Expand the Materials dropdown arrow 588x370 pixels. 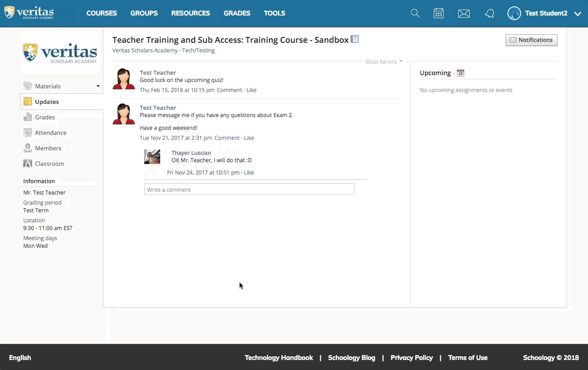pos(98,86)
